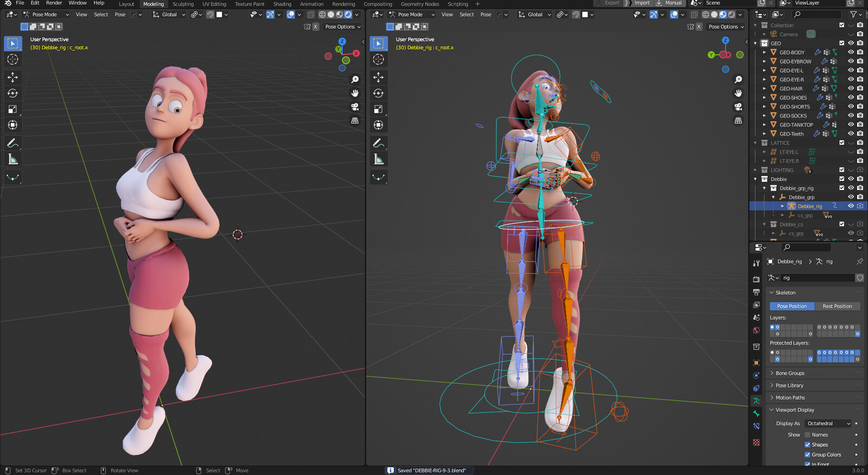Pick the Transform tool in right viewport toolbar
Image resolution: width=868 pixels, height=475 pixels.
379,125
